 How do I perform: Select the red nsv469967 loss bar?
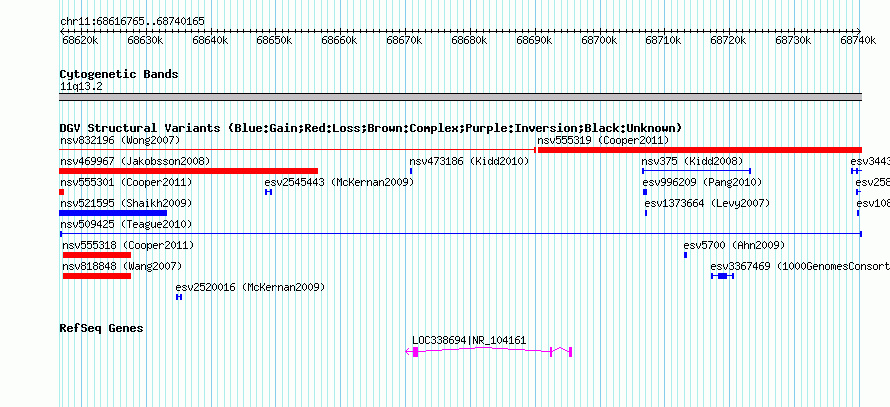(188, 171)
